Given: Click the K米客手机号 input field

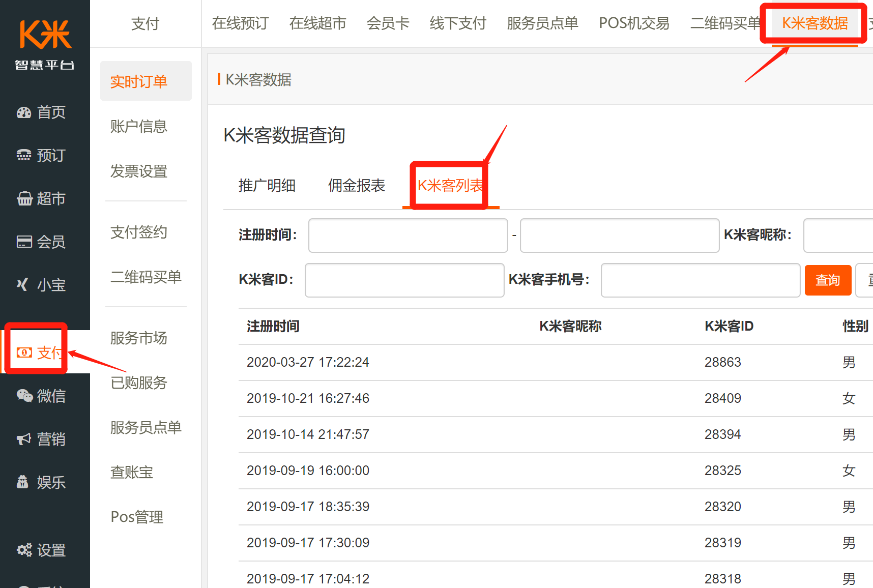Looking at the screenshot, I should pyautogui.click(x=701, y=280).
